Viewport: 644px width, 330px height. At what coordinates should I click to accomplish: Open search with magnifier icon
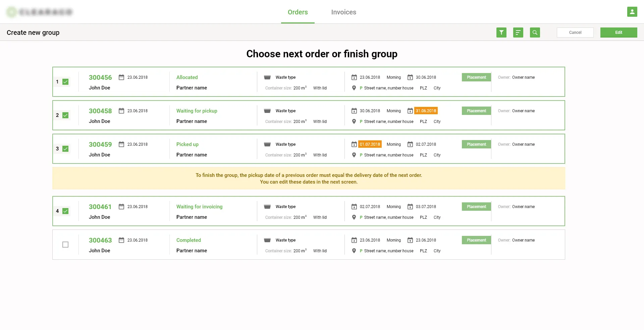point(535,32)
